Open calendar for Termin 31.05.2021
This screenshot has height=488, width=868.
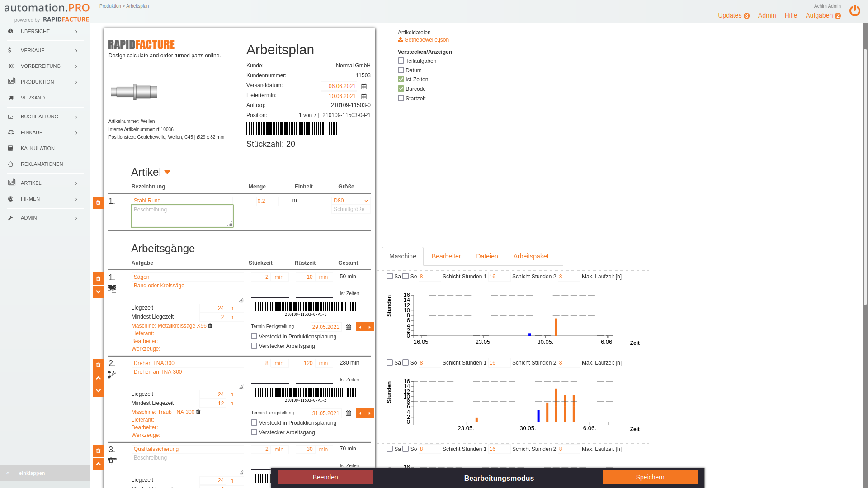coord(349,413)
